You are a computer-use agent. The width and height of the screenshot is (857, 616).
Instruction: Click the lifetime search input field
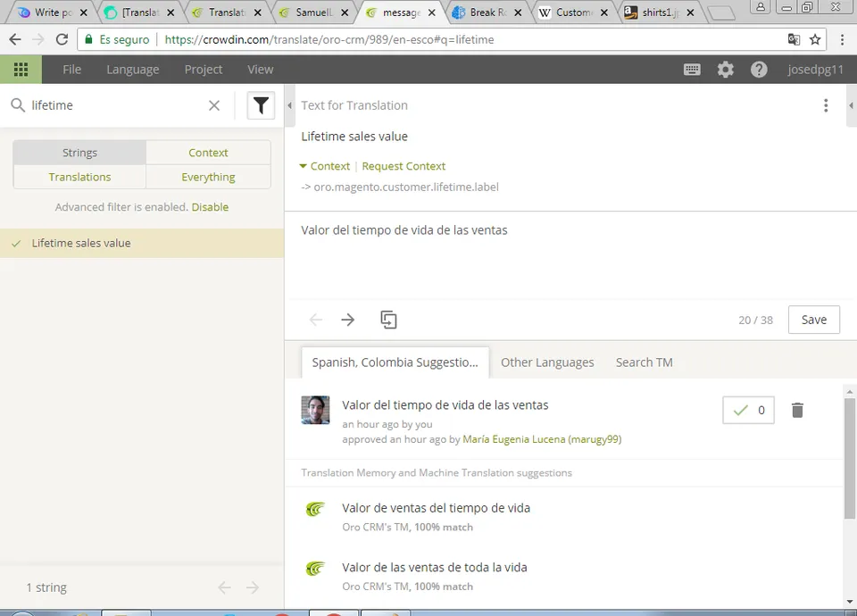(118, 105)
